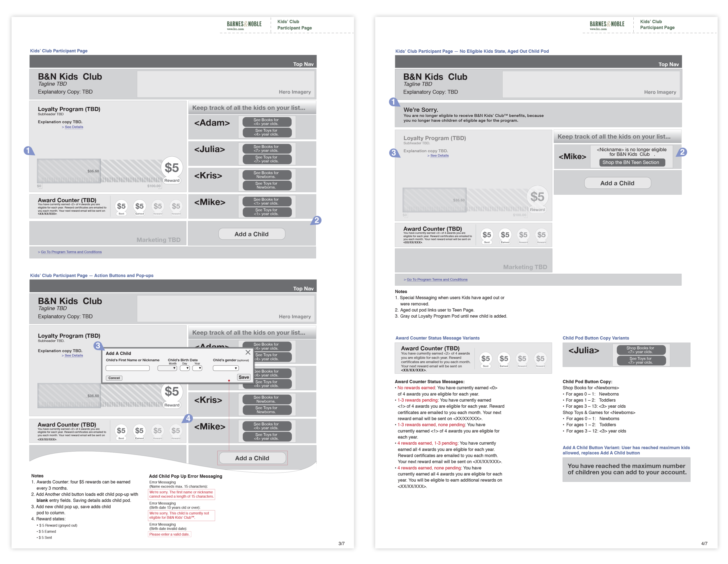Image resolution: width=728 pixels, height=564 pixels.
Task: Click Kris's See Toys for Newborns in pop-ups wireframe
Action: click(x=267, y=410)
